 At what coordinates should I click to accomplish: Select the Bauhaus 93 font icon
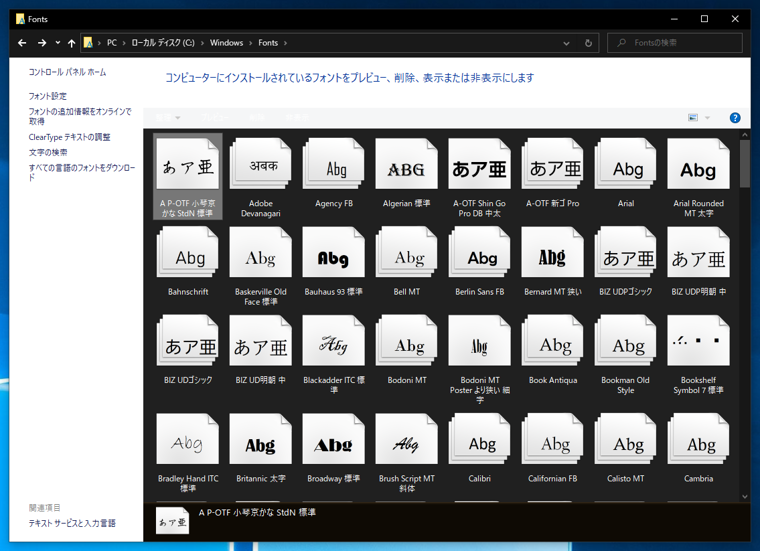pos(333,252)
